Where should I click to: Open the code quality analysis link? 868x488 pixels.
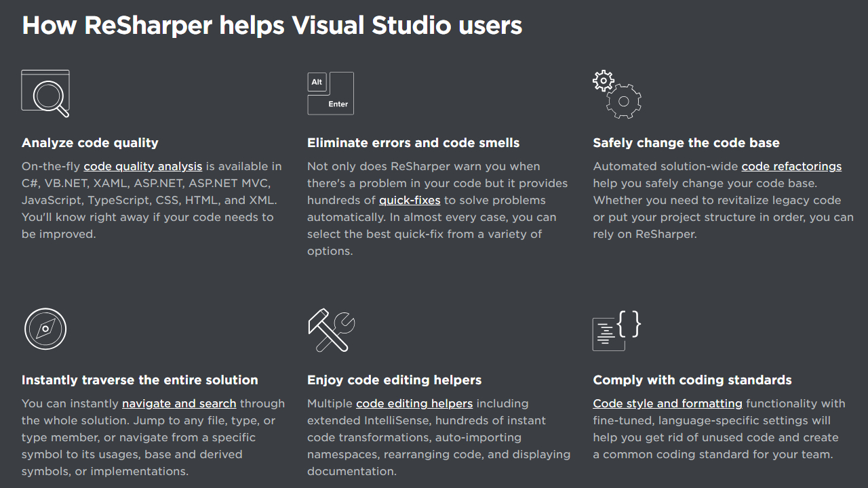(x=143, y=166)
